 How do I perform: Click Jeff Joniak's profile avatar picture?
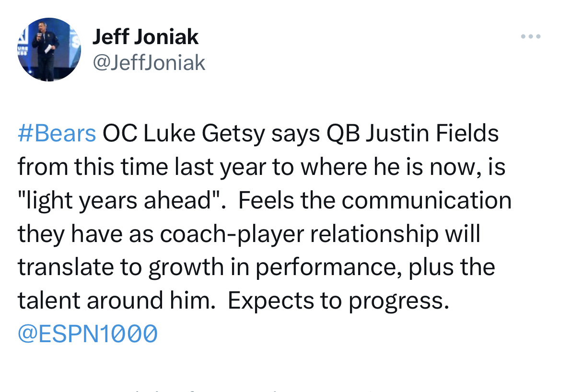(49, 49)
